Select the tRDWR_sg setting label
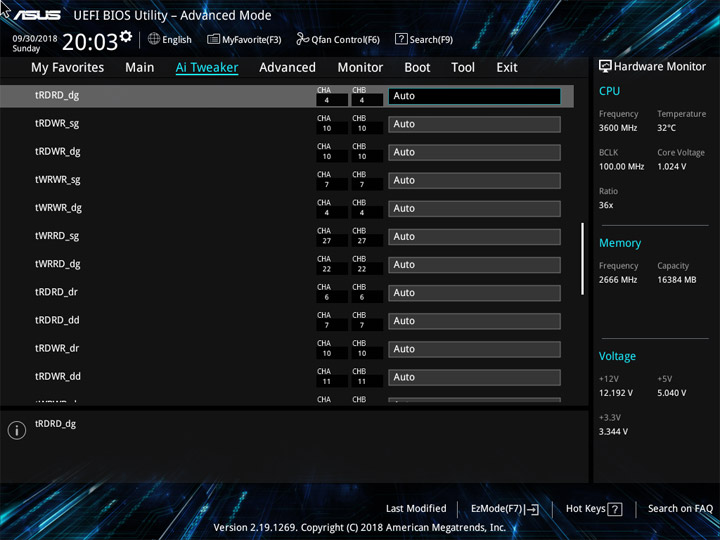Viewport: 720px width, 540px height. coord(57,124)
